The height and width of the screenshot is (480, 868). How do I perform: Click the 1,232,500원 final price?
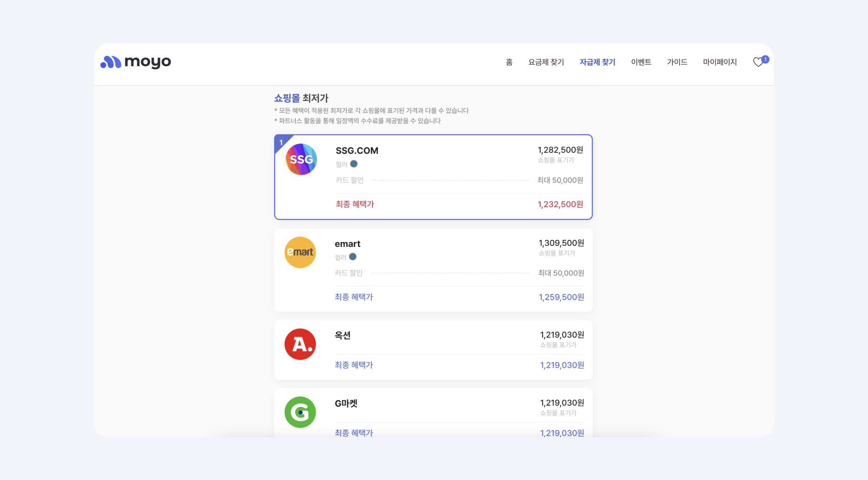560,205
